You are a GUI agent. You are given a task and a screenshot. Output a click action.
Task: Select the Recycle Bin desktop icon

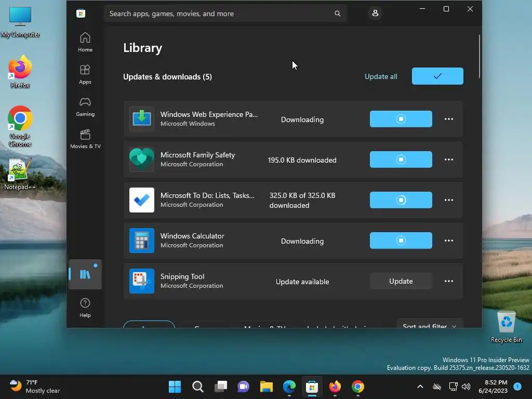(x=506, y=326)
